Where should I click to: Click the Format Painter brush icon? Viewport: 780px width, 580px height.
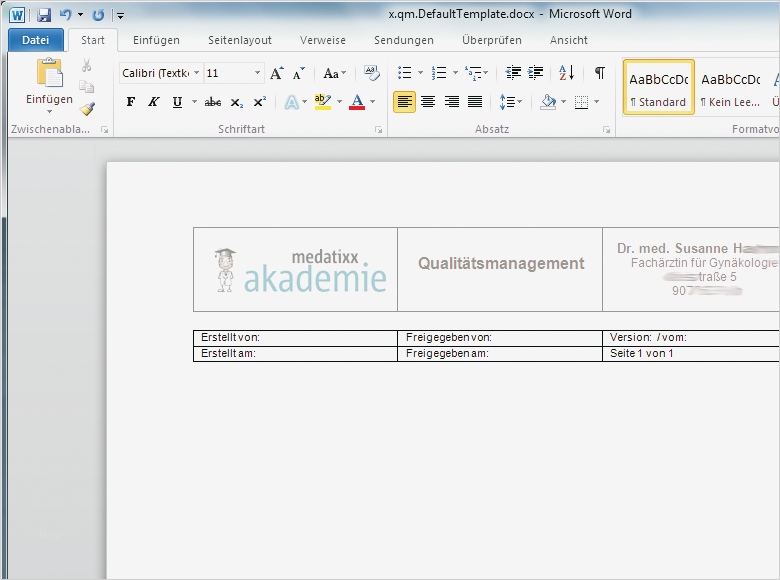tap(87, 109)
